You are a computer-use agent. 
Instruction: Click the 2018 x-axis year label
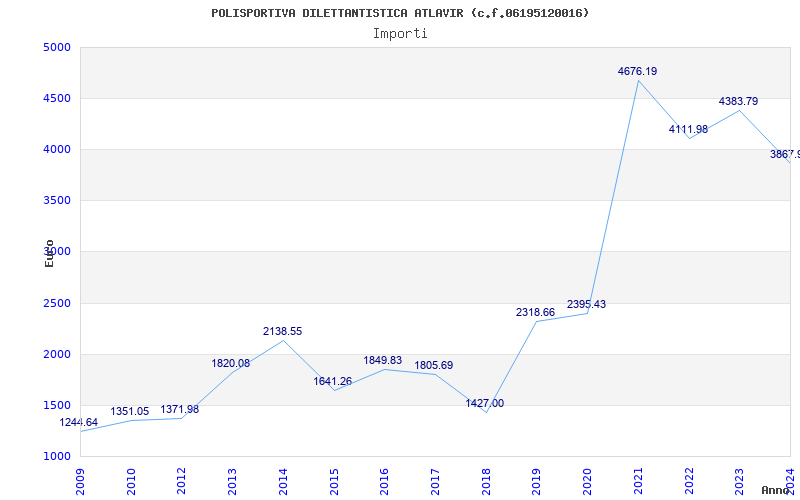point(486,479)
